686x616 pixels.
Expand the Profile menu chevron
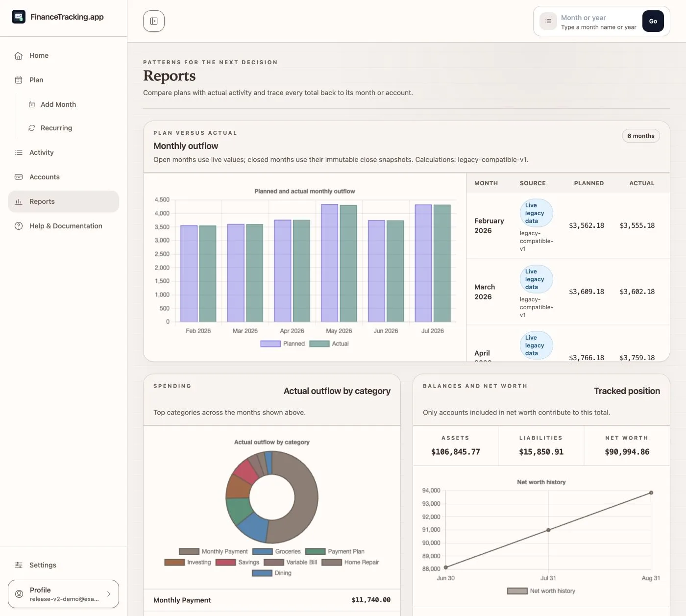[x=109, y=594]
